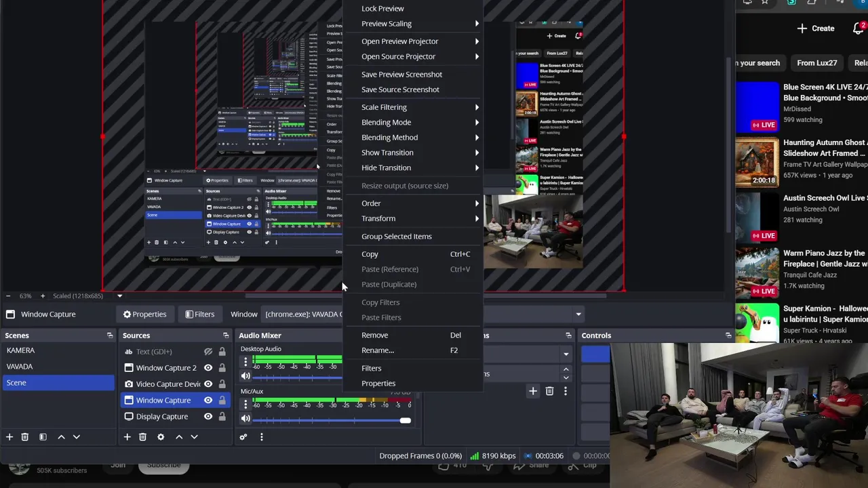Toggle lock on Display Capture source
Image resolution: width=868 pixels, height=488 pixels.
(x=222, y=417)
